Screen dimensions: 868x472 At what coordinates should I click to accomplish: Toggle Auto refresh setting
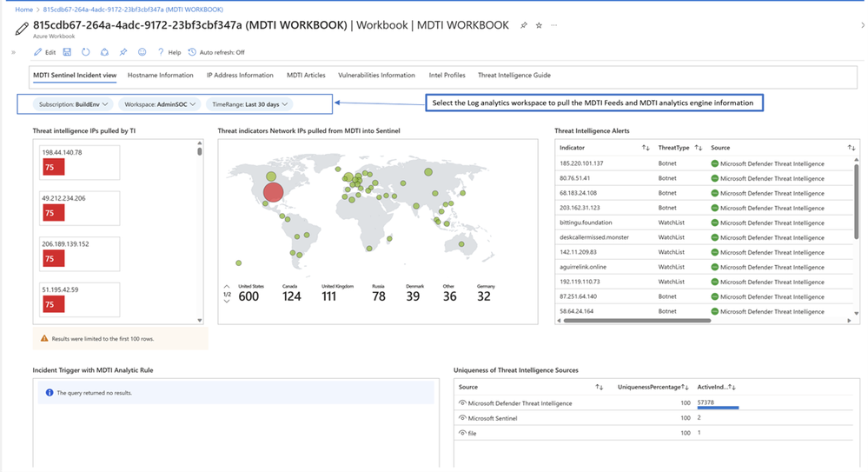[x=216, y=52]
